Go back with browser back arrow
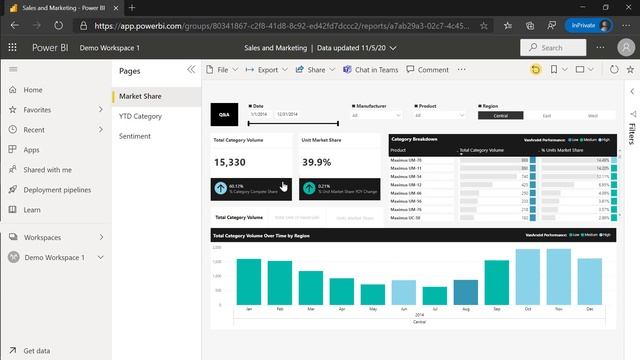 point(15,26)
